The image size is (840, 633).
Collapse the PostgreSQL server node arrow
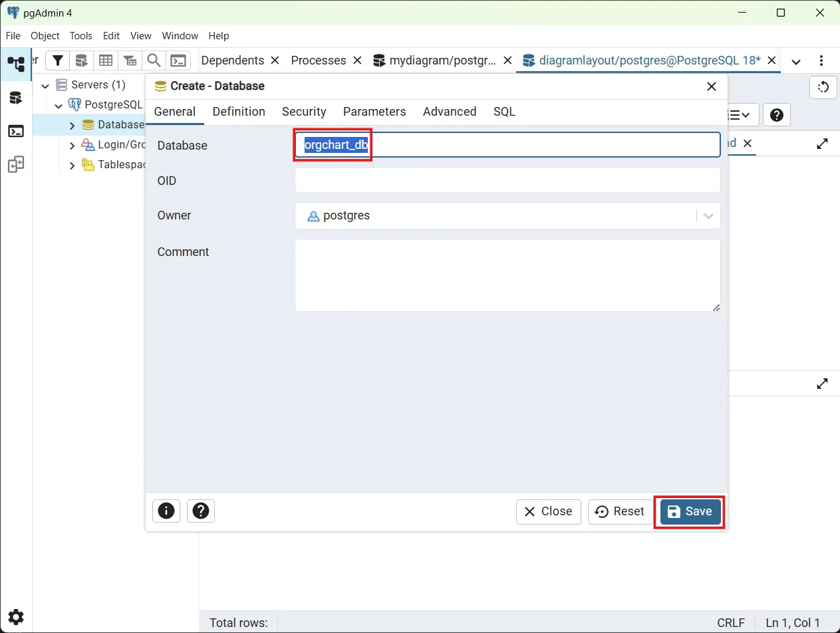click(x=59, y=105)
